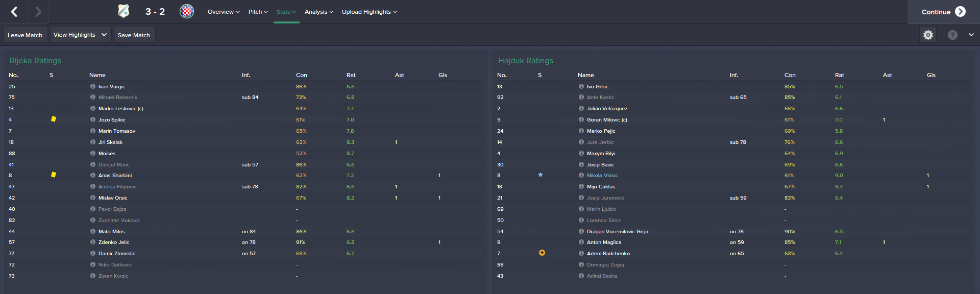This screenshot has height=294, width=980.
Task: Open the Rijeka club badge
Action: coord(124,11)
